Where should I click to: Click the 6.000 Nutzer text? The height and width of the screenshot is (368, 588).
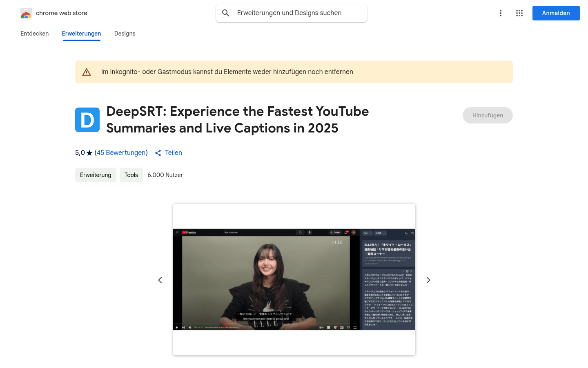coord(165,175)
